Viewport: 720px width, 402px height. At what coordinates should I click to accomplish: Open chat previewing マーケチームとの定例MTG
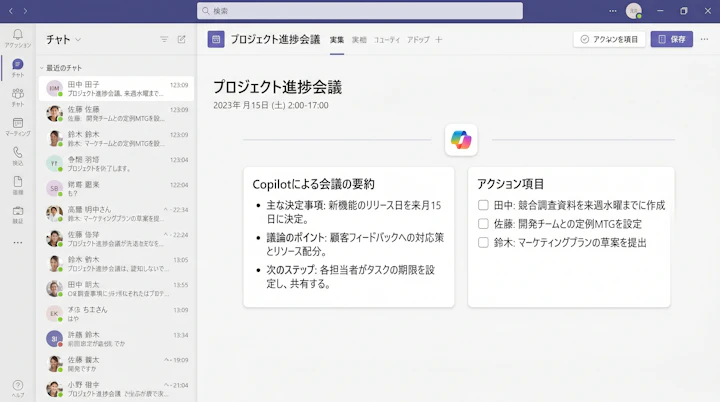click(x=116, y=139)
